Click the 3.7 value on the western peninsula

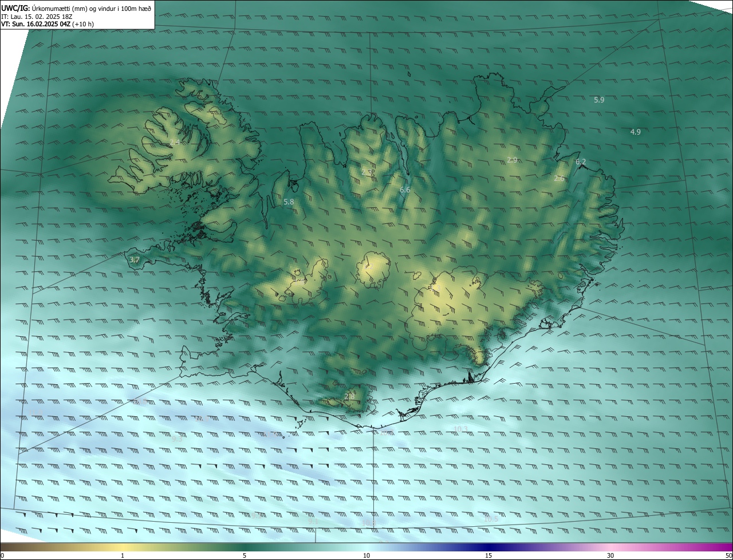(135, 260)
